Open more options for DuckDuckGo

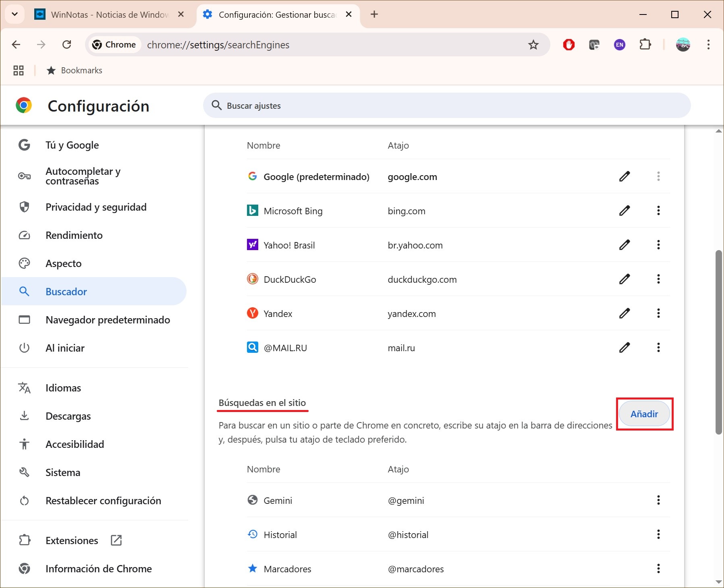658,279
